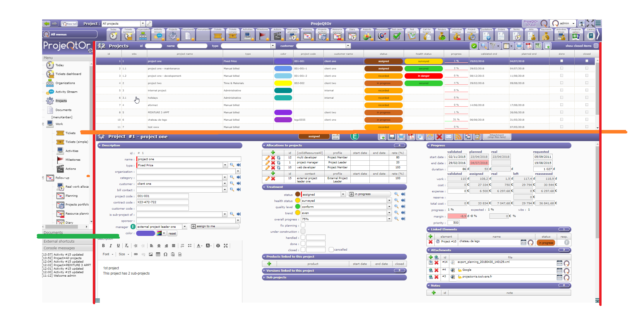644x322 pixels.
Task: Remove the multi developer allocation
Action: [x=273, y=158]
